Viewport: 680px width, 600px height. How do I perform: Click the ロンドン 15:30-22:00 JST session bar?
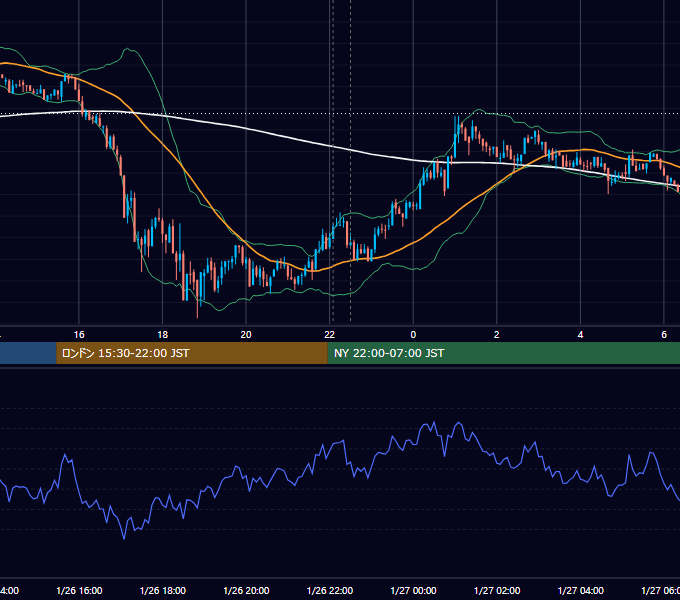(192, 353)
